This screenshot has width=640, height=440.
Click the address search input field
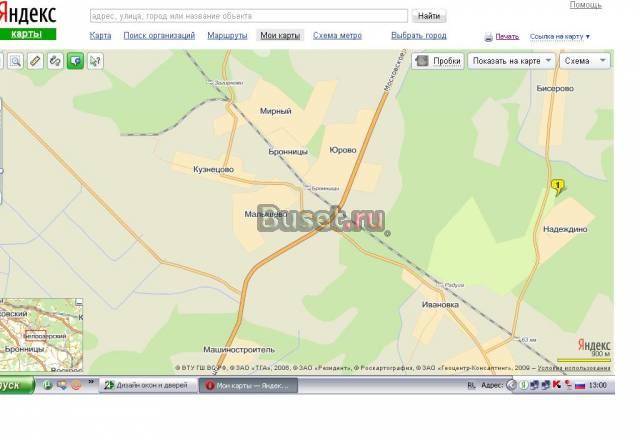coord(248,16)
